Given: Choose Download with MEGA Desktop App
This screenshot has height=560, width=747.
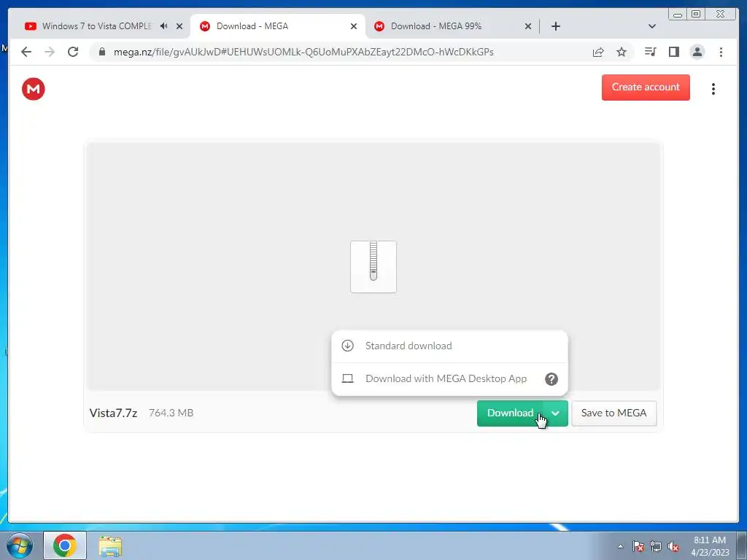Looking at the screenshot, I should click(449, 379).
